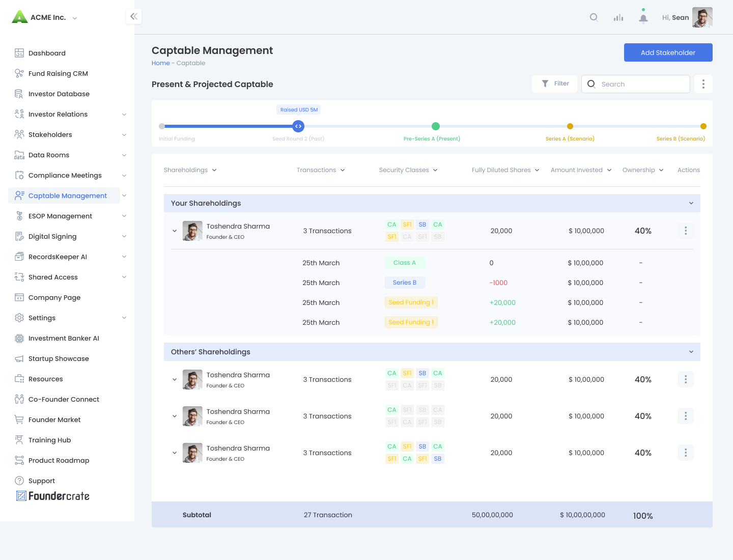Open actions menu for last Others' shareholder
The height and width of the screenshot is (560, 733).
pyautogui.click(x=686, y=453)
